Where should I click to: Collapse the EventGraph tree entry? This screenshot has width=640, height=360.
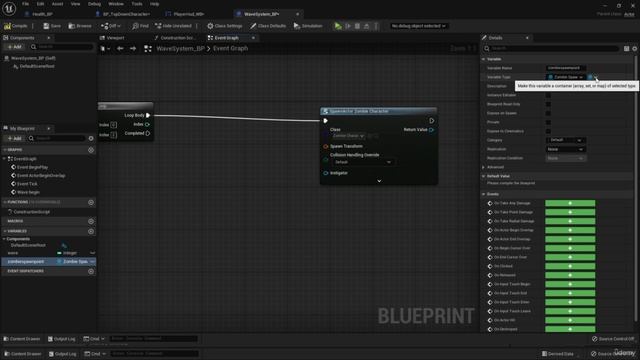coord(4,158)
